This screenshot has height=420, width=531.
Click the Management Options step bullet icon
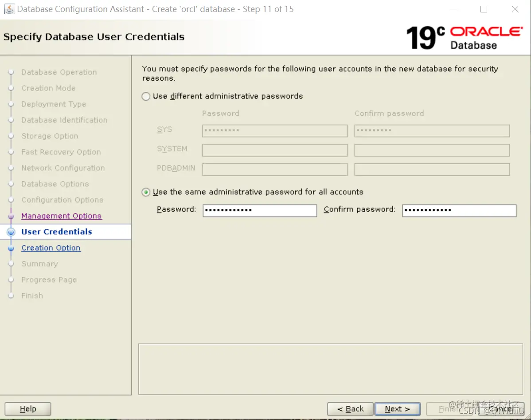(x=11, y=216)
